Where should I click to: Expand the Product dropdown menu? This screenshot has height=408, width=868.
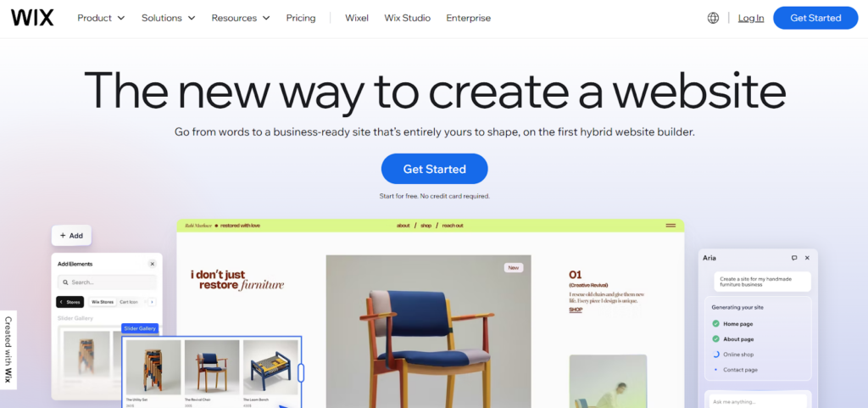tap(102, 18)
